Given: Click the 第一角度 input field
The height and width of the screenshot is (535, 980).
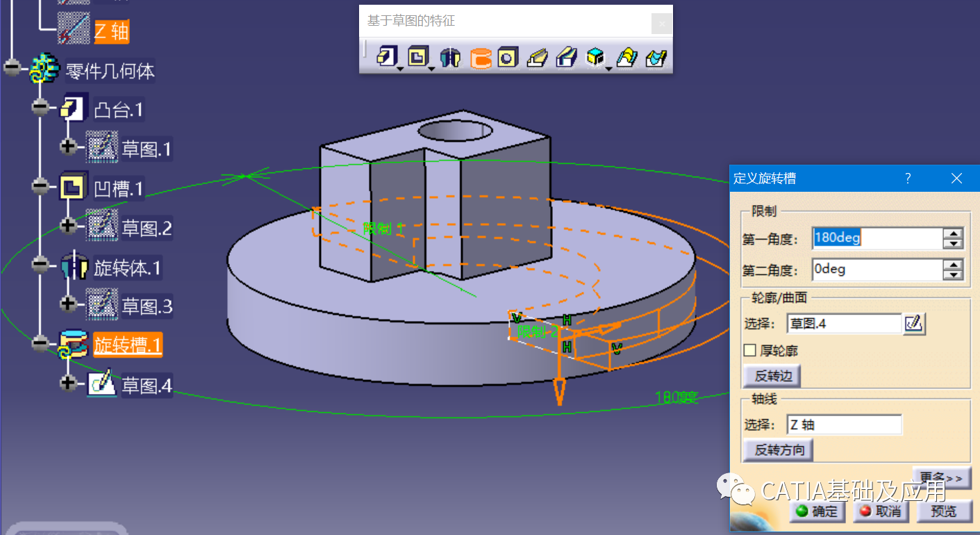Looking at the screenshot, I should coord(877,238).
